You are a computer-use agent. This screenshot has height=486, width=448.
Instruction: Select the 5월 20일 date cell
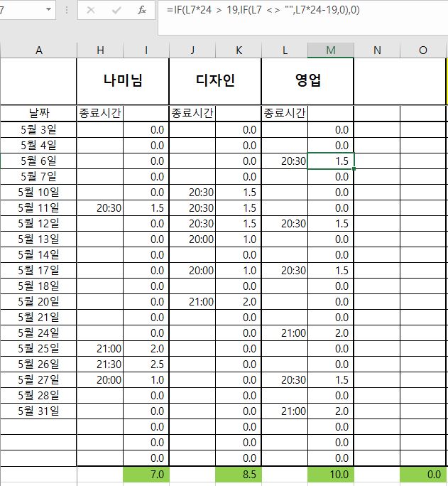(39, 301)
